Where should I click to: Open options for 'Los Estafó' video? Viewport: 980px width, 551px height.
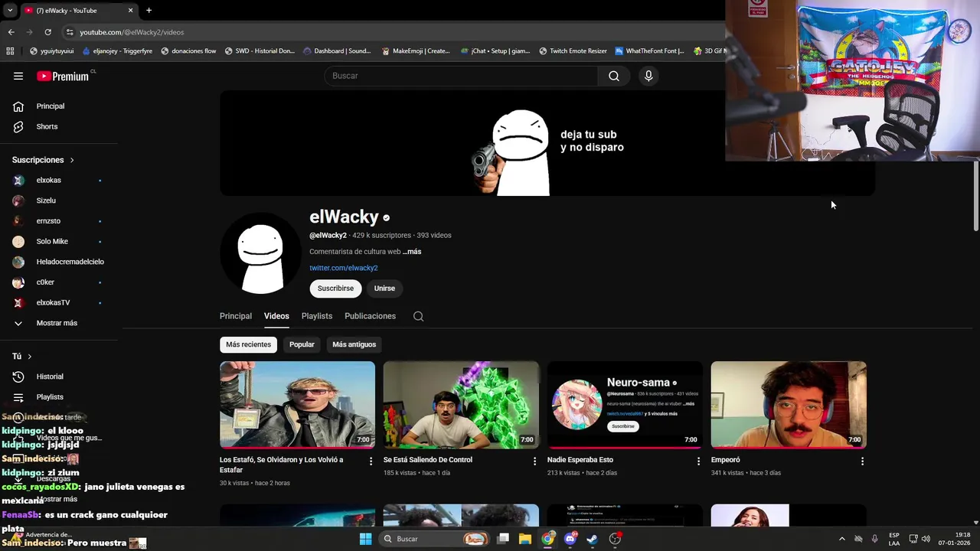click(371, 461)
